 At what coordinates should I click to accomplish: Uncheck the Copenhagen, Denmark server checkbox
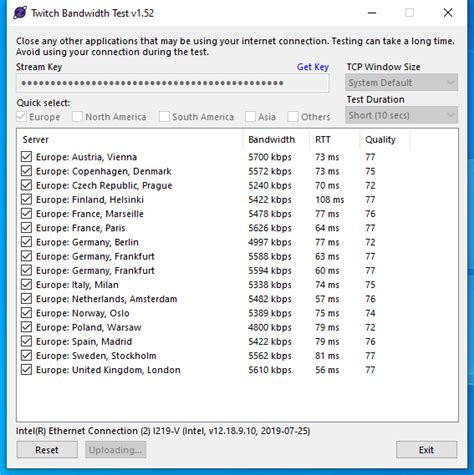click(x=26, y=171)
